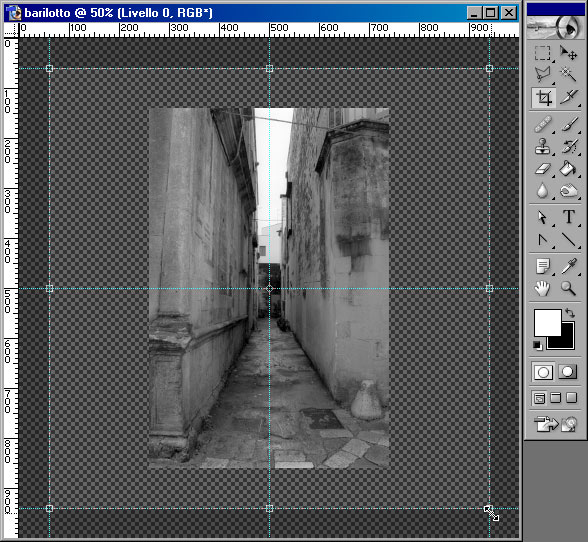Click the Jump to ImageReady button

click(555, 424)
